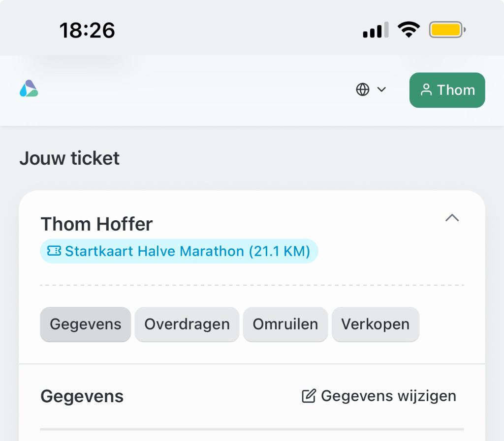Click the edit pencil icon beside Gegevens wijzigen
Image resolution: width=504 pixels, height=441 pixels.
[x=309, y=395]
